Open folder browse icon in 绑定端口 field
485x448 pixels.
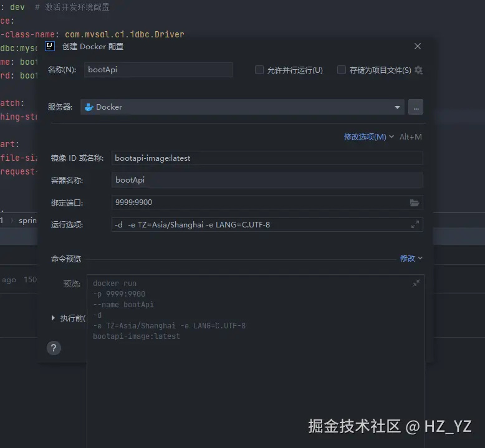[x=415, y=203]
